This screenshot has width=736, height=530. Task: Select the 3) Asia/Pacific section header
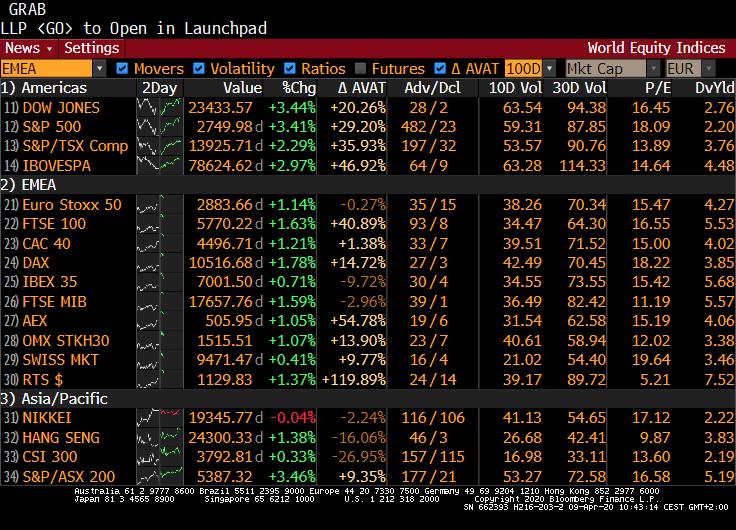click(x=54, y=399)
